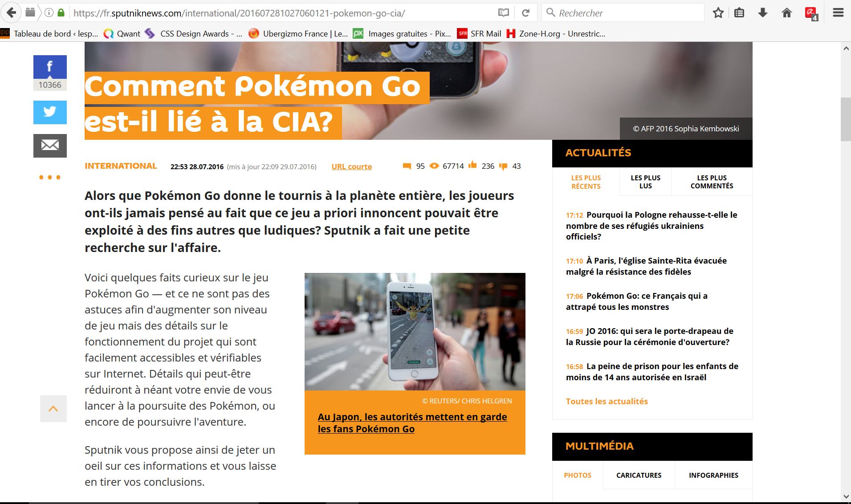The image size is (851, 504).
Task: Open comments via speech bubble icon
Action: 407,166
